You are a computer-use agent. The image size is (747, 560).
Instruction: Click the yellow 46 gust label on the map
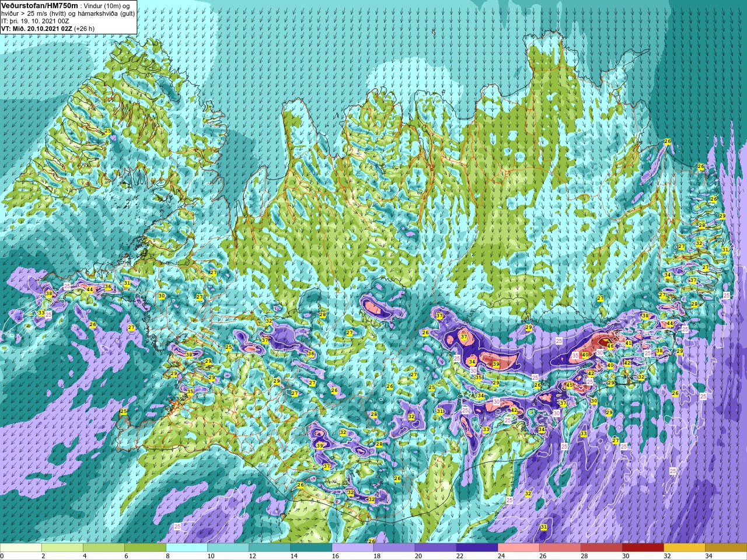click(610, 346)
